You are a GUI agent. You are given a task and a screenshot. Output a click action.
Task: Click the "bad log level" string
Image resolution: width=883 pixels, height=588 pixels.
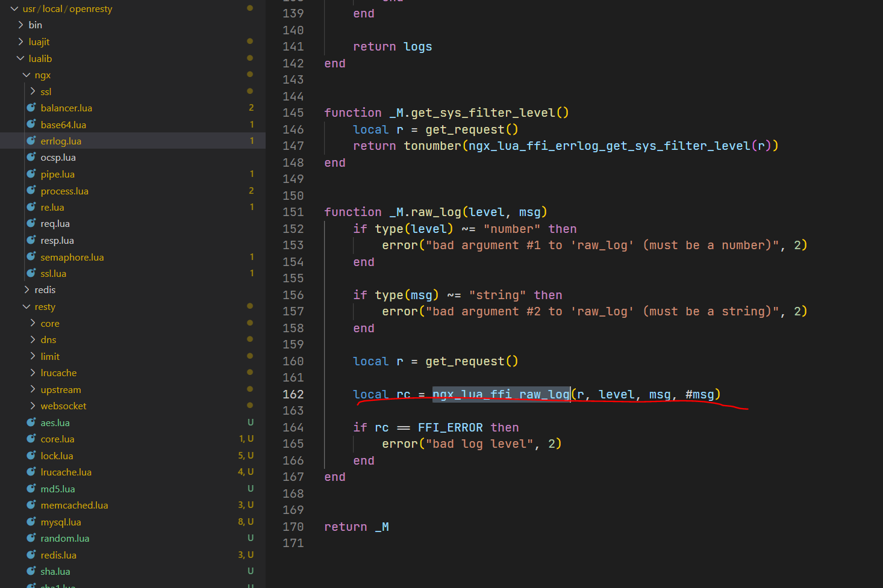tap(479, 444)
